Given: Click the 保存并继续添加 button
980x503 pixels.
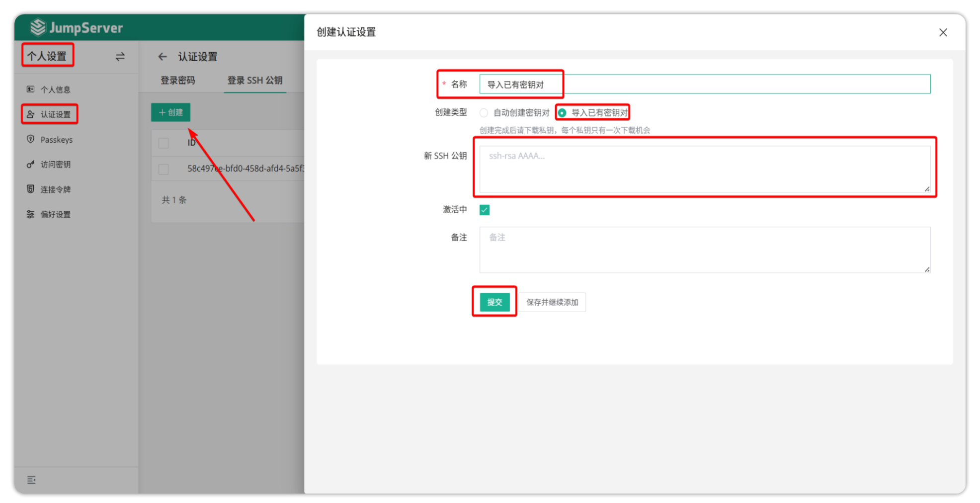Looking at the screenshot, I should click(552, 302).
